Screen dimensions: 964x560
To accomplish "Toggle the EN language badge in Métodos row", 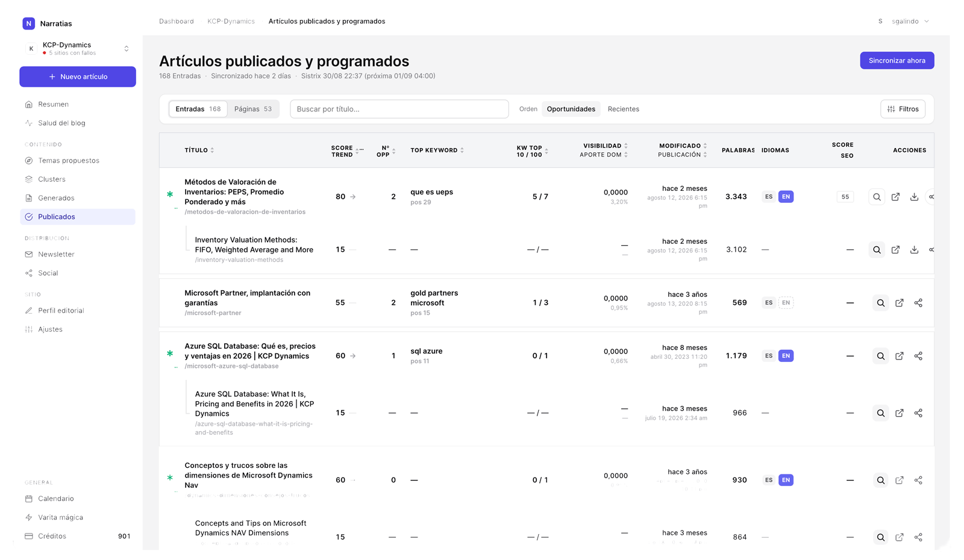I will (786, 197).
